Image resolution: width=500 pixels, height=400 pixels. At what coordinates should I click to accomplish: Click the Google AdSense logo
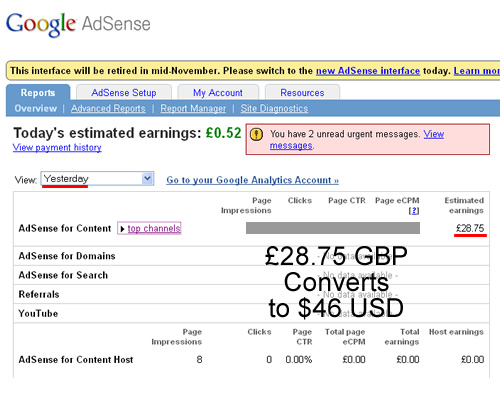coord(78,24)
